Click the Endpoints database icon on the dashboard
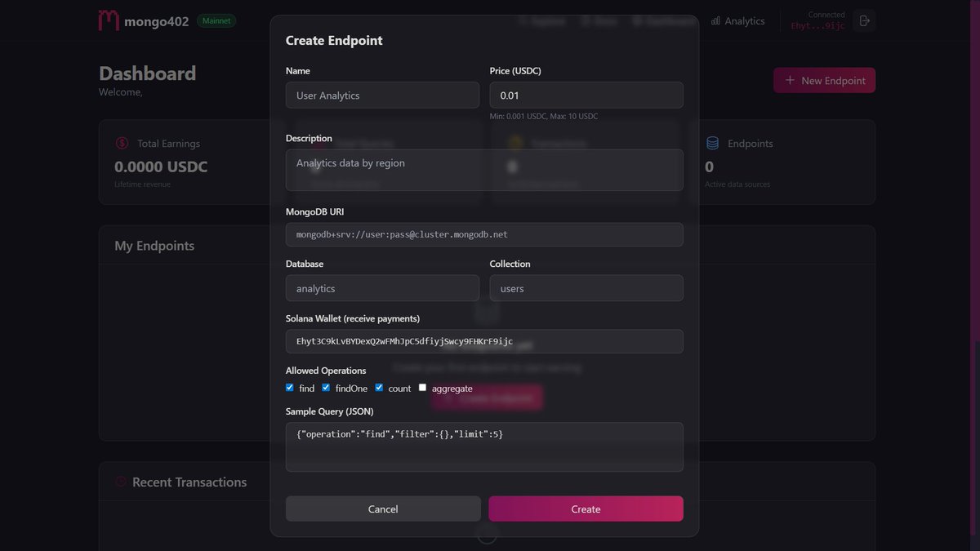980x551 pixels. point(712,143)
